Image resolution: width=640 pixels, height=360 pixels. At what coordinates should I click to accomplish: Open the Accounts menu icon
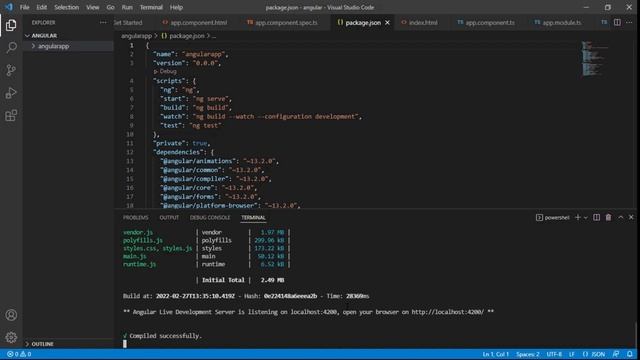coord(11,315)
